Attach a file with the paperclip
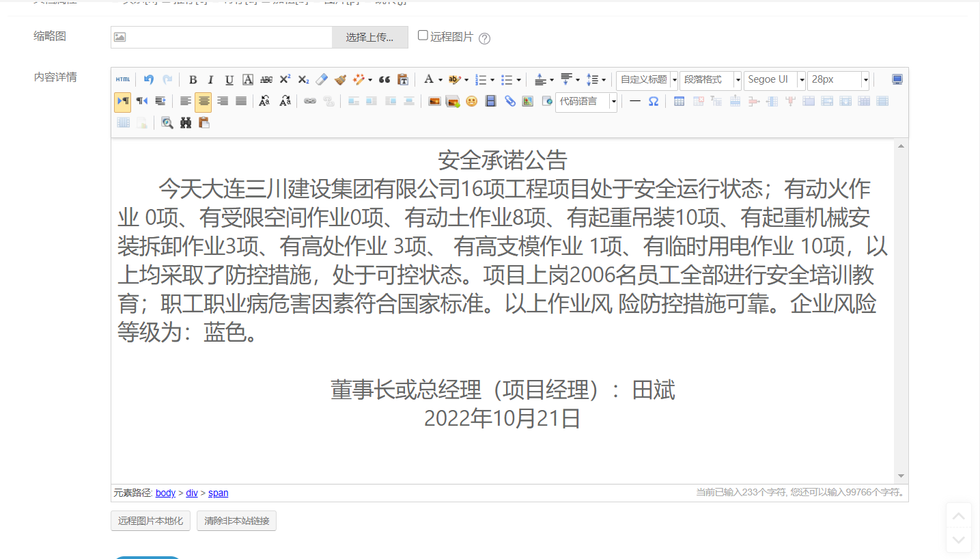This screenshot has width=980, height=559. [509, 101]
